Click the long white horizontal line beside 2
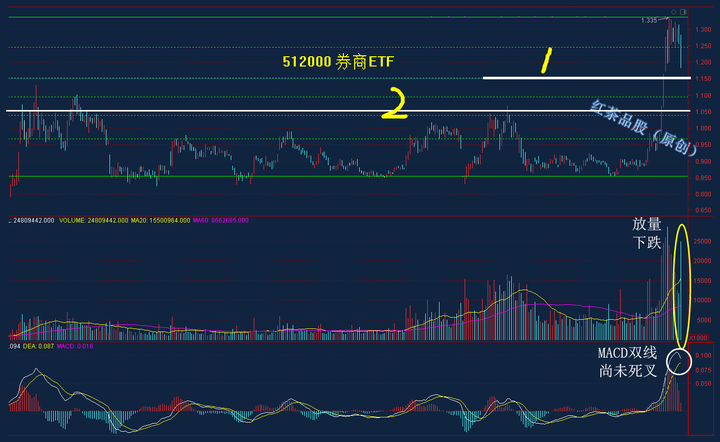Viewport: 720px width, 442px height. pos(200,110)
